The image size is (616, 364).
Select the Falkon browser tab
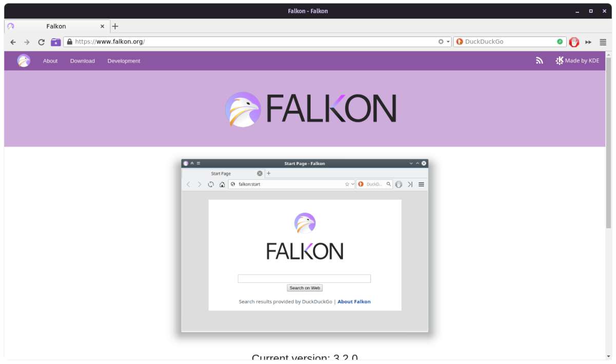(56, 26)
